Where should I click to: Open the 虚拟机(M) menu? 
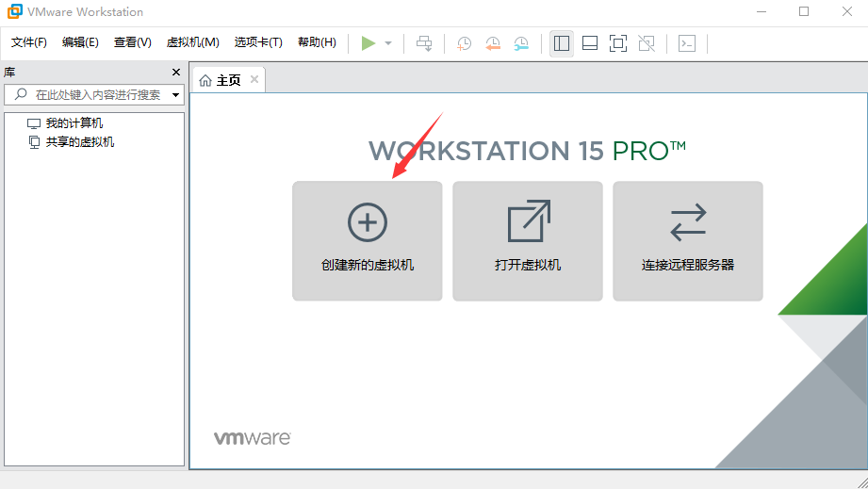192,42
